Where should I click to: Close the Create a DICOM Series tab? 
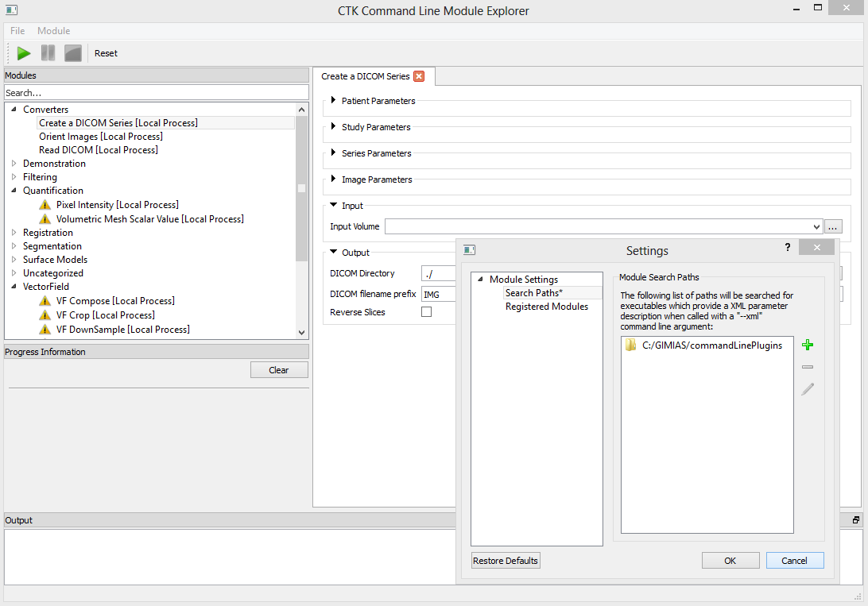click(x=419, y=76)
